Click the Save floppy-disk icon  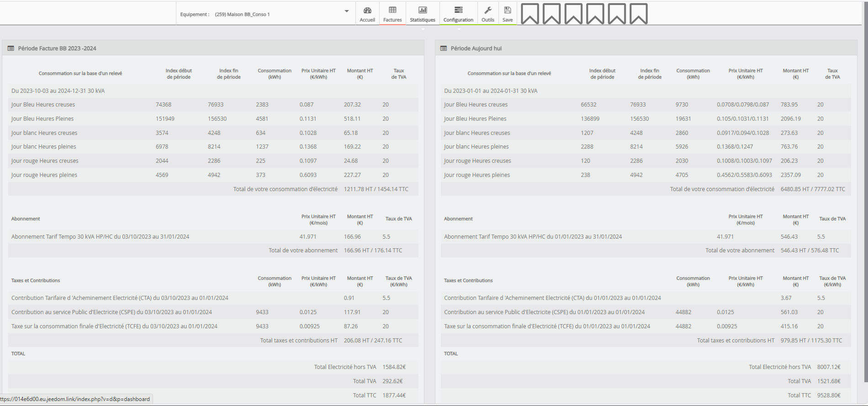click(508, 10)
